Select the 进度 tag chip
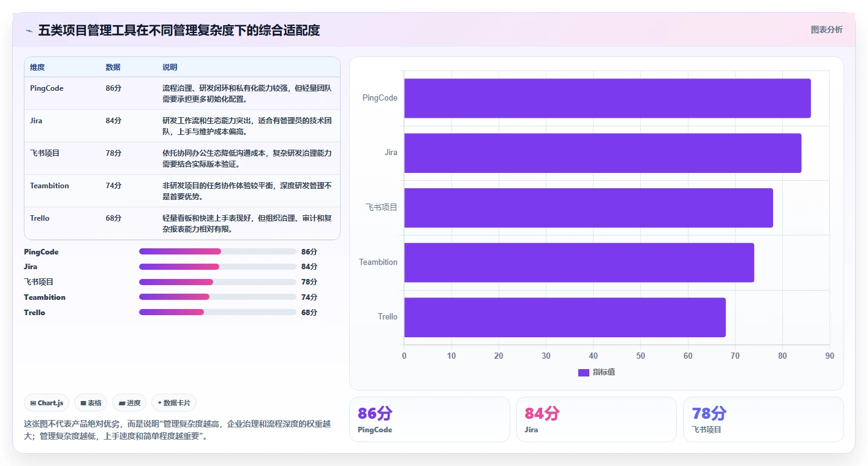 (x=129, y=403)
